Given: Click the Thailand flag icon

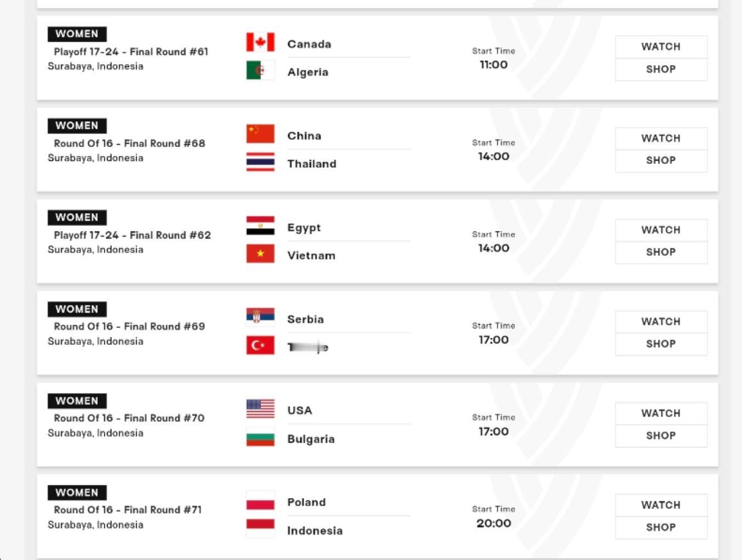Looking at the screenshot, I should pos(260,162).
